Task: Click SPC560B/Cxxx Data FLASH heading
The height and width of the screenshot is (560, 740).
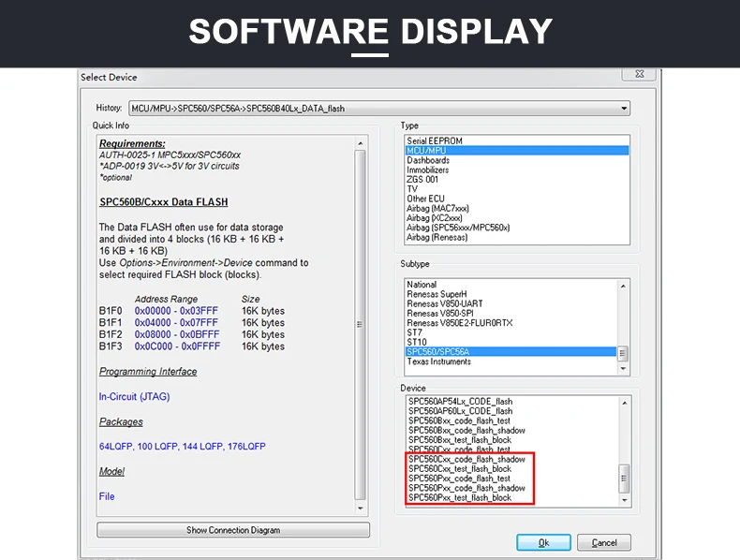Action: point(164,202)
